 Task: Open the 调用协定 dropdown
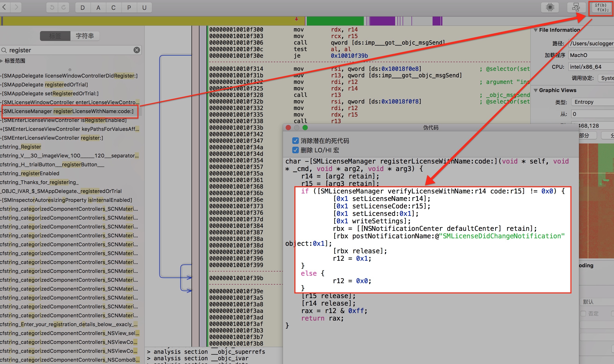coord(606,78)
